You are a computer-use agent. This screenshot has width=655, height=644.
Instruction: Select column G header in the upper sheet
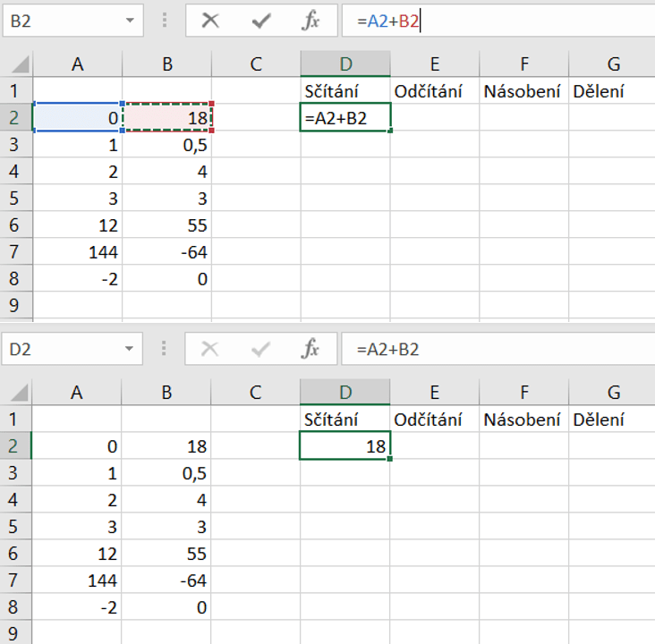[x=613, y=64]
